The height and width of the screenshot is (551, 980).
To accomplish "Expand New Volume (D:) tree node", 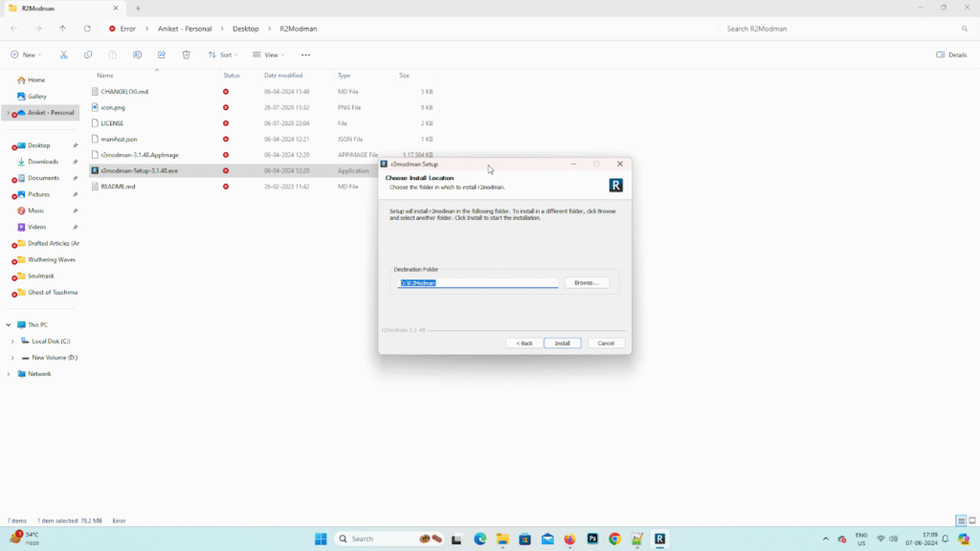I will [x=12, y=358].
